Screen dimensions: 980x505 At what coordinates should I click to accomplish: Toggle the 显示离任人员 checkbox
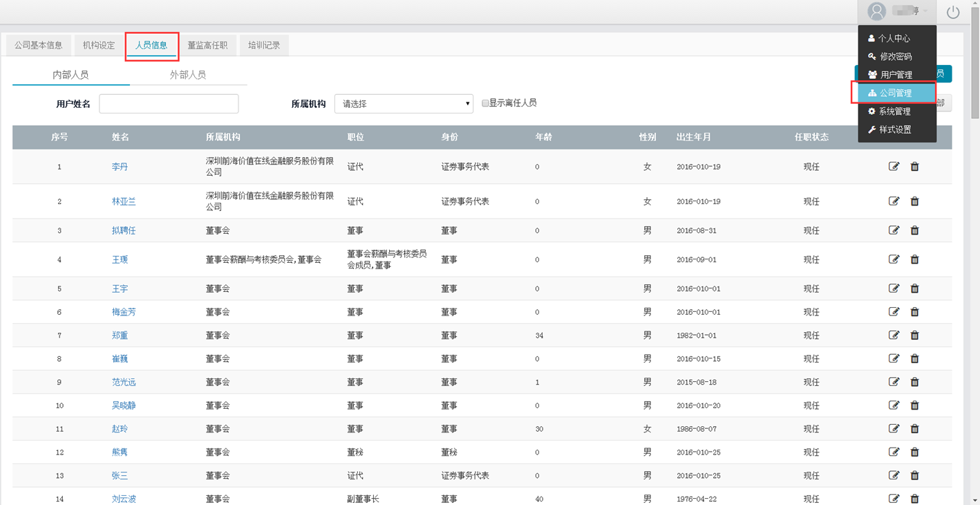[485, 103]
